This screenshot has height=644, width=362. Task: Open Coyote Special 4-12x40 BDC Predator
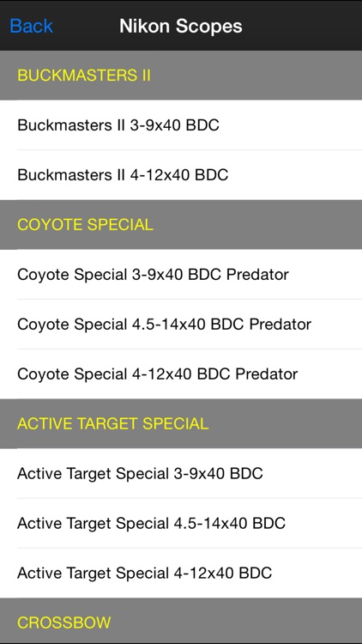181,374
